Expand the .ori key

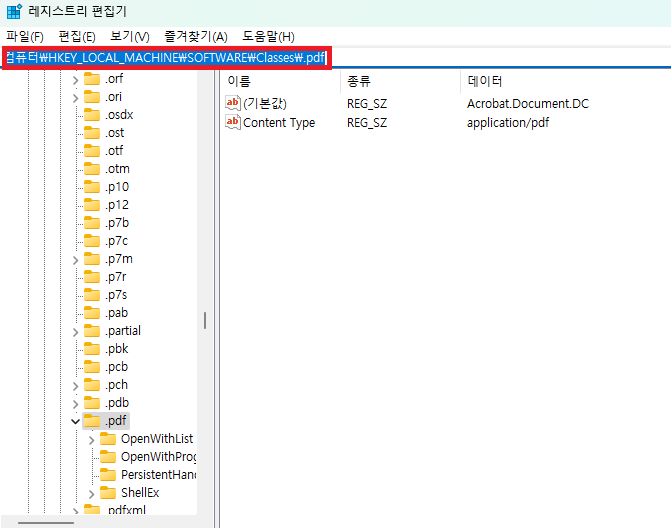pos(75,98)
